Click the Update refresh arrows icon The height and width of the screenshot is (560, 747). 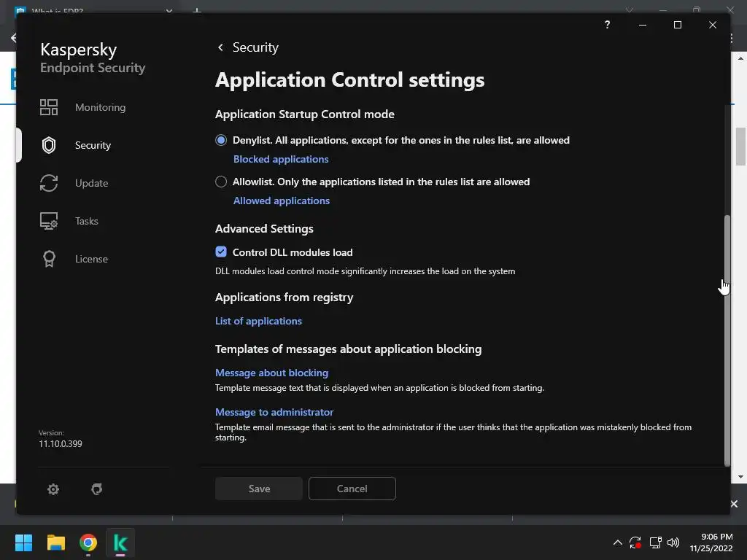[x=49, y=183]
